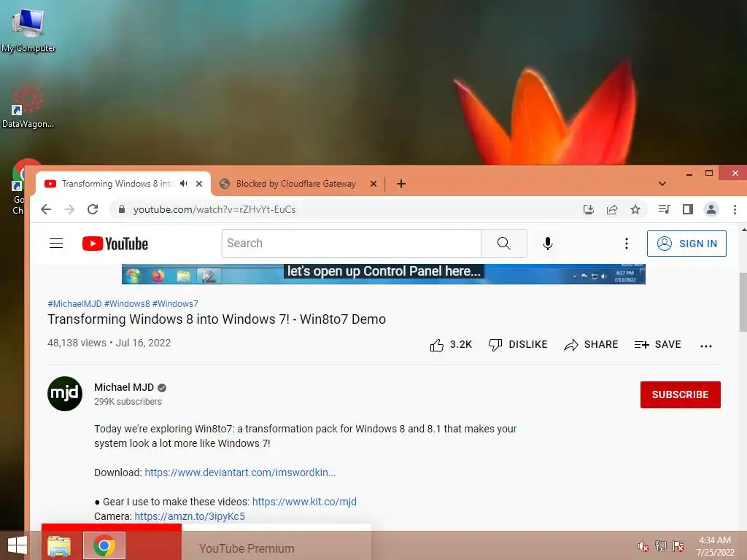747x560 pixels.
Task: Click the address bar URL
Action: pyautogui.click(x=214, y=209)
